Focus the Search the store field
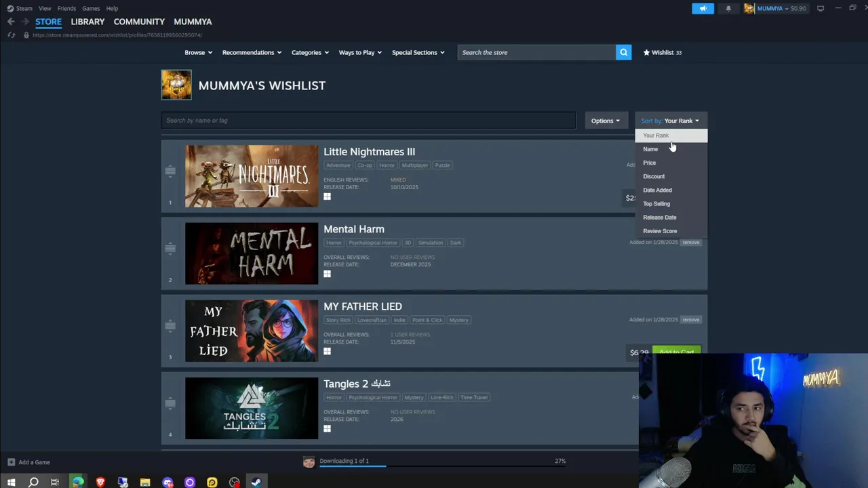Image resolution: width=868 pixels, height=488 pixels. pyautogui.click(x=536, y=52)
